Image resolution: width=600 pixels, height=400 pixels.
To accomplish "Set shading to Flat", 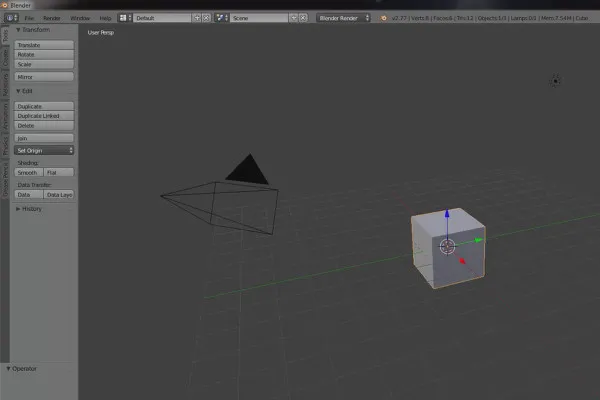I will [59, 173].
